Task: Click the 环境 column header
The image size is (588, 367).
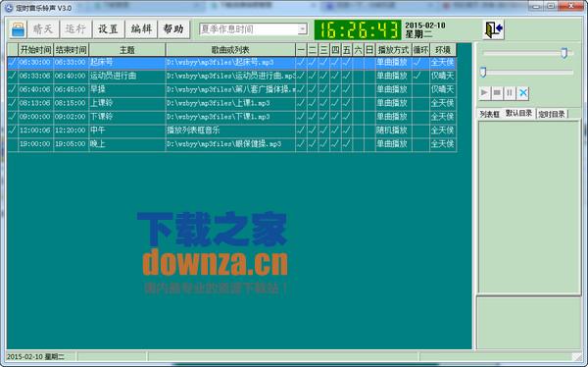Action: point(443,50)
